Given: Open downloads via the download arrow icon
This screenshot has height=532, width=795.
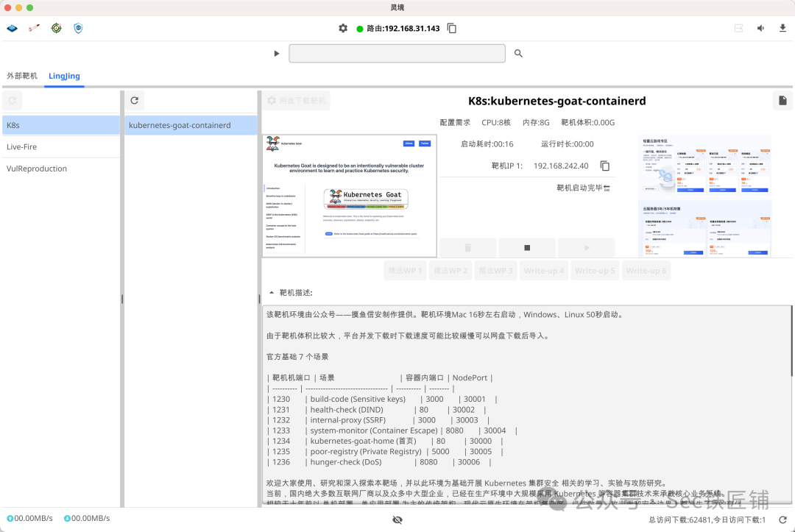Looking at the screenshot, I should (x=782, y=29).
